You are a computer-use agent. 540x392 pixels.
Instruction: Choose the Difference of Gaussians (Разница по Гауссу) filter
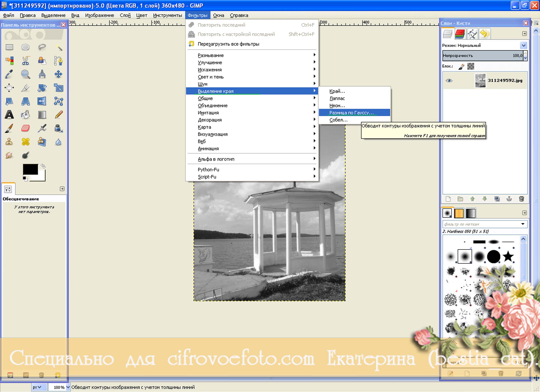[351, 113]
